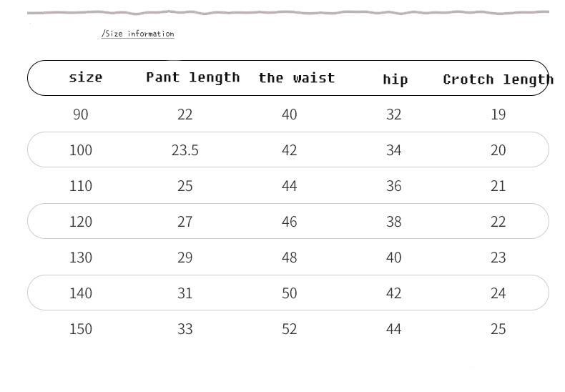Click waist value 50 in the 140 row
565x392 pixels.
290,293
